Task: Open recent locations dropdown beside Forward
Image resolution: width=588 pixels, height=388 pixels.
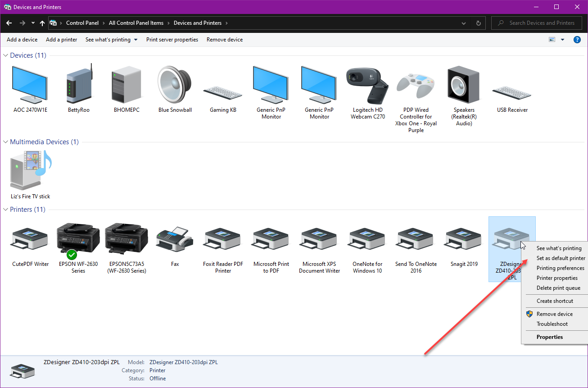Action: pyautogui.click(x=33, y=23)
